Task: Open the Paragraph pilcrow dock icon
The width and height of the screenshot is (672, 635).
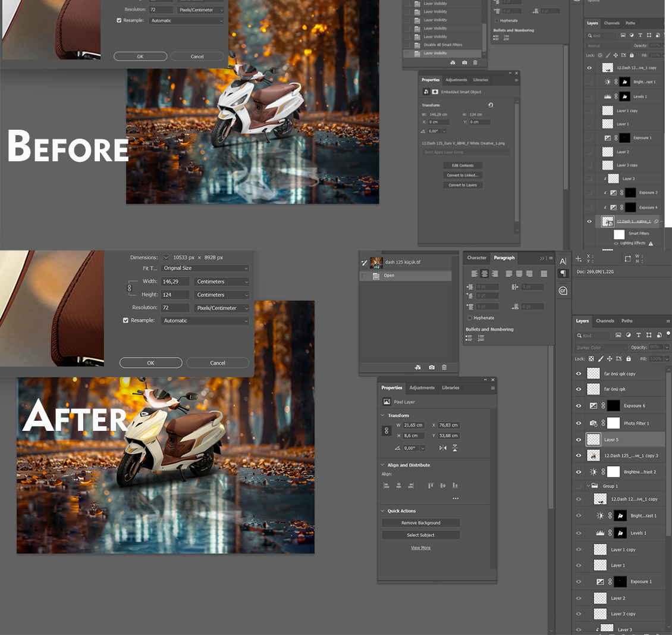Action: tap(563, 273)
